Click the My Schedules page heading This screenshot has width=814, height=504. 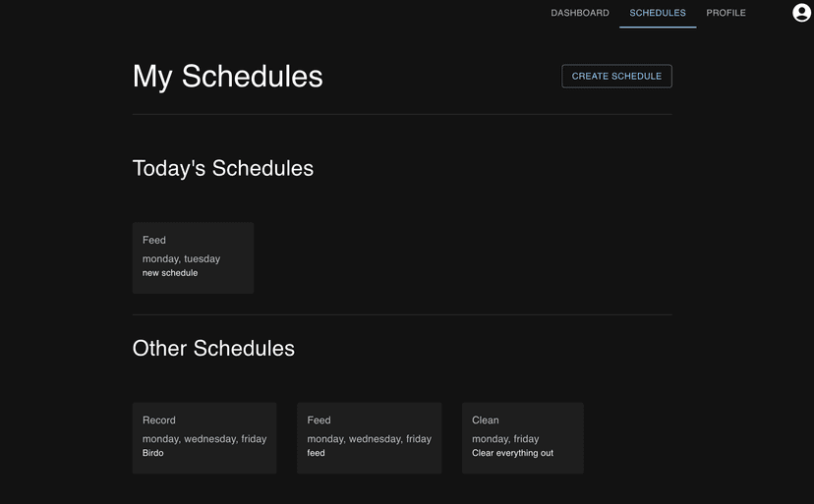click(228, 77)
